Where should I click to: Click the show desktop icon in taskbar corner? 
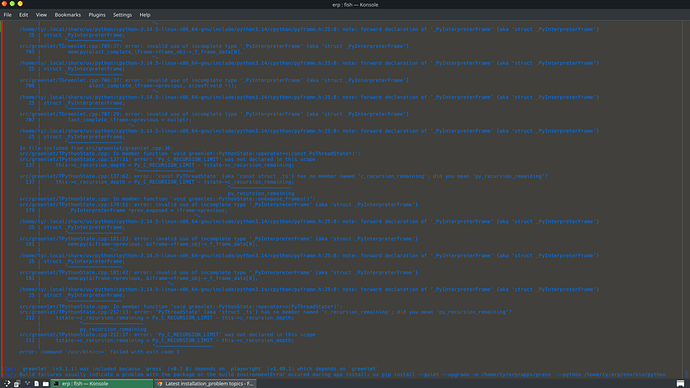[x=681, y=384]
